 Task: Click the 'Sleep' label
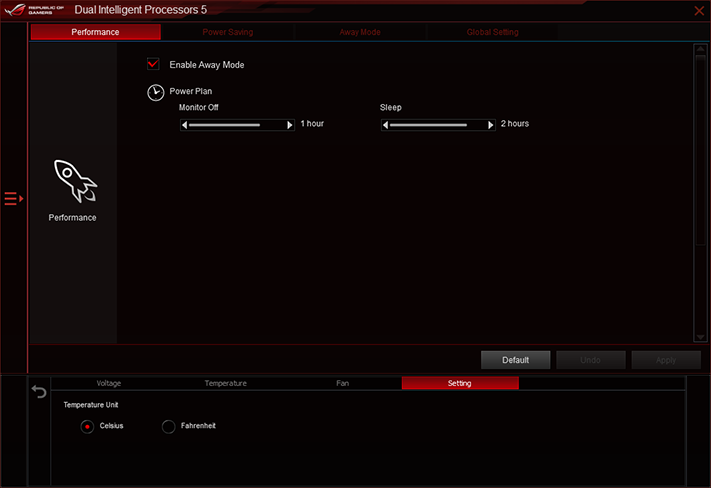[390, 107]
